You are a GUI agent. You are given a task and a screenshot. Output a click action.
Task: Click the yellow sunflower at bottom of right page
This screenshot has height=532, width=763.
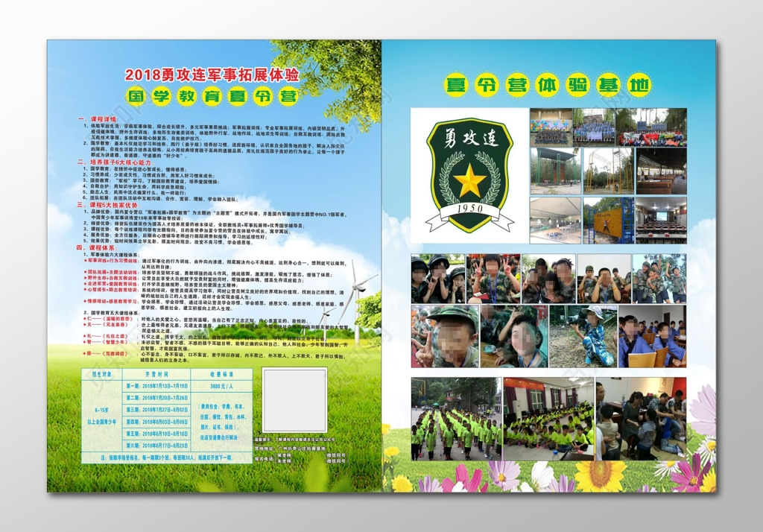(x=601, y=476)
